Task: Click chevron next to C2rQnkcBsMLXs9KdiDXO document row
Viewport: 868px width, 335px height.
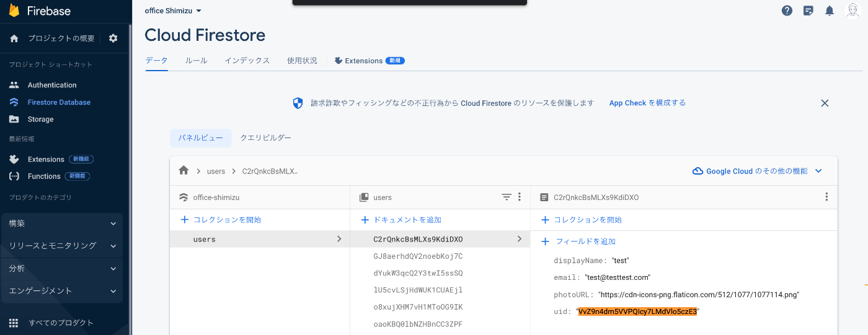Action: pos(520,239)
